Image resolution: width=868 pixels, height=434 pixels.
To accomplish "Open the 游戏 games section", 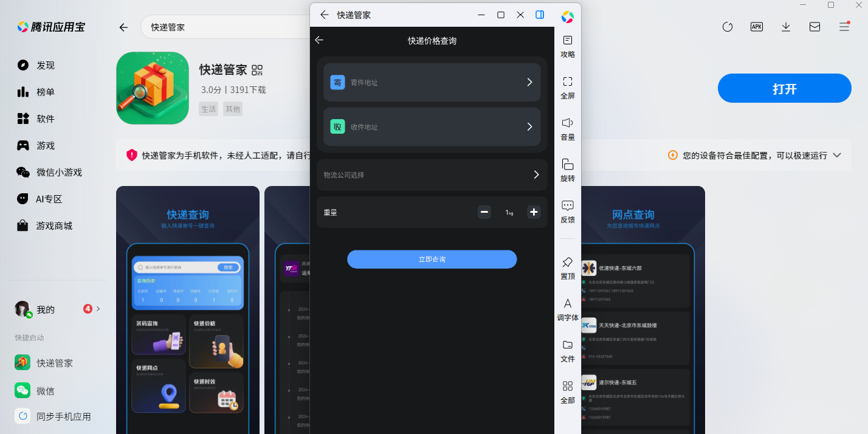I will point(36,145).
